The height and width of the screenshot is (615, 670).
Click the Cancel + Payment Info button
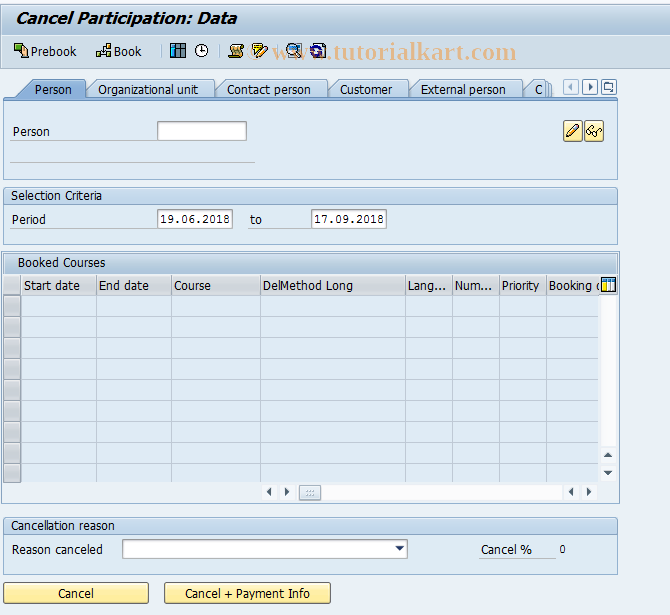tap(247, 593)
